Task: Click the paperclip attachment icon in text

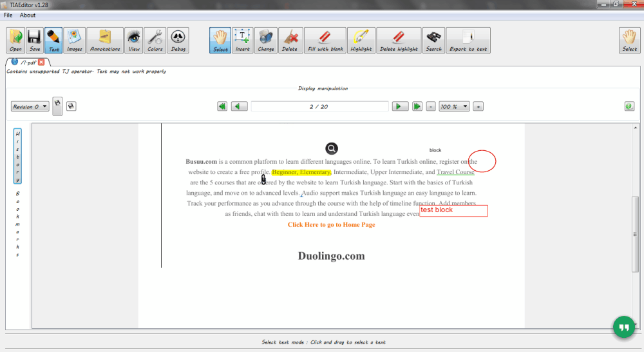Action: (263, 179)
